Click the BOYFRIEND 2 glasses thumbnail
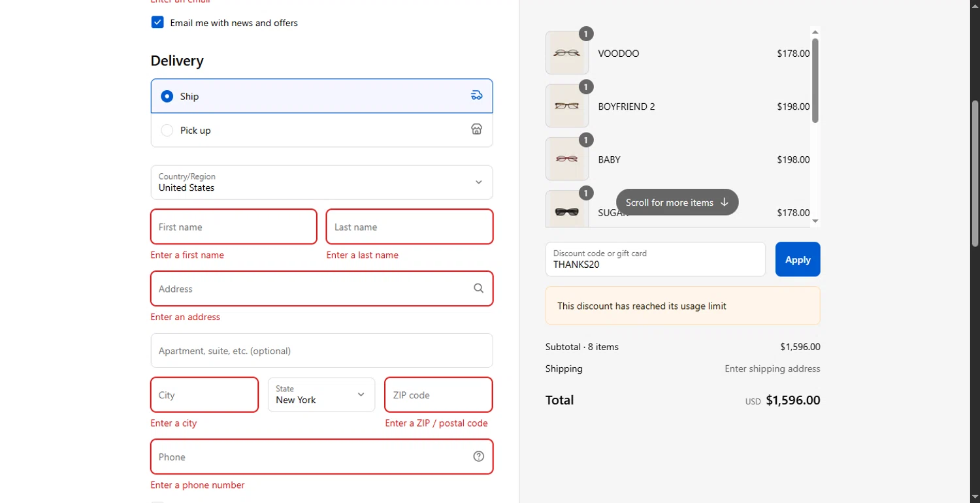The width and height of the screenshot is (980, 503). click(x=567, y=106)
